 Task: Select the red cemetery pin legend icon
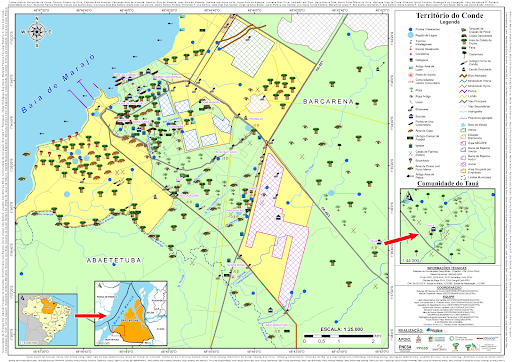(410, 160)
